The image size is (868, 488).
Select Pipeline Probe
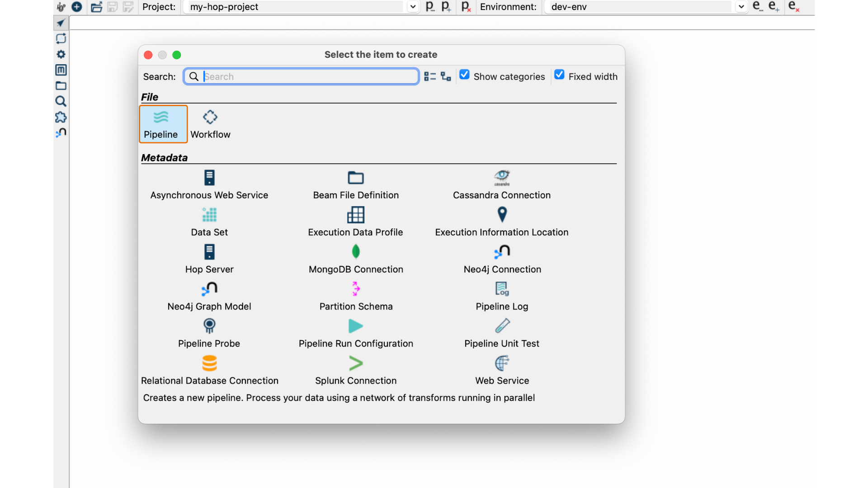[x=209, y=333]
